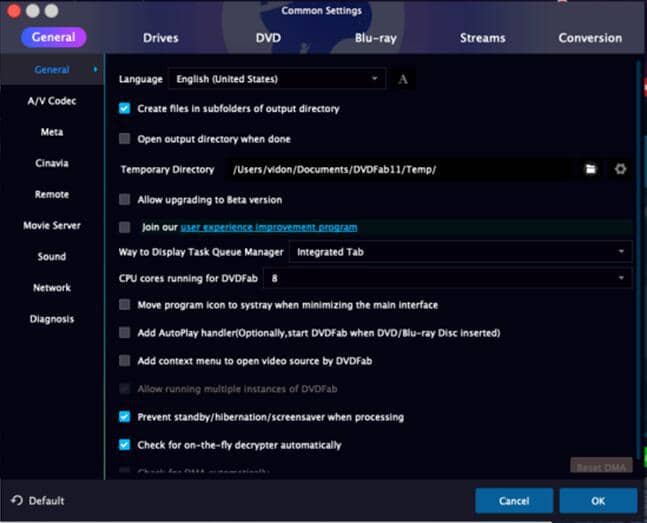Click the arrow beside General in sidebar
This screenshot has height=523, width=647.
pyautogui.click(x=95, y=69)
